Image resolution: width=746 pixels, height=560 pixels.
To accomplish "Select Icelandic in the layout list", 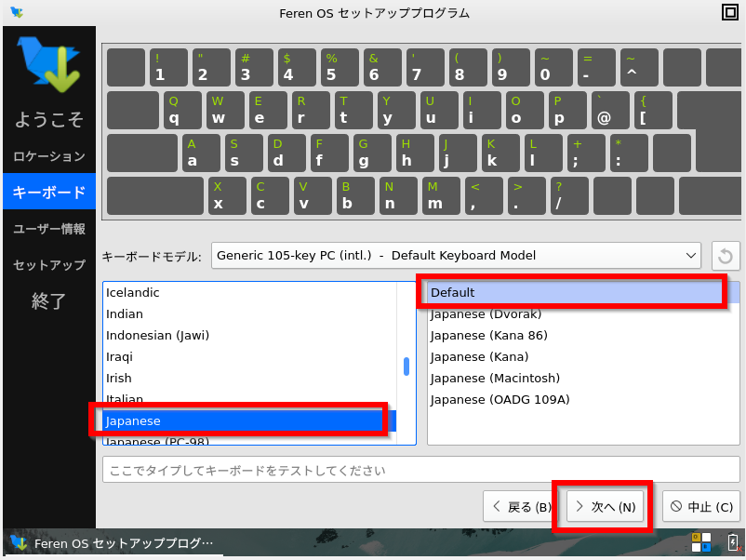I will click(250, 293).
